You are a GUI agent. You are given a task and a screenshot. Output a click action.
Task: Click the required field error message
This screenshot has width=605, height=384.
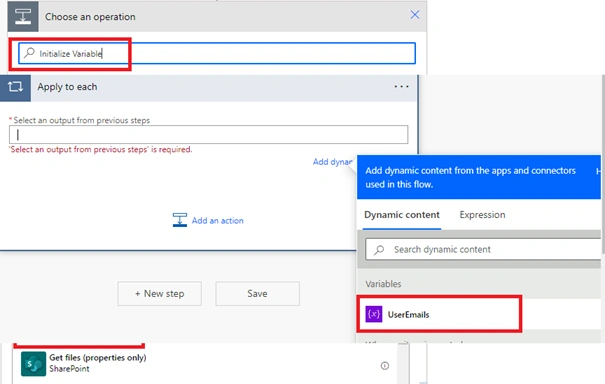point(101,149)
